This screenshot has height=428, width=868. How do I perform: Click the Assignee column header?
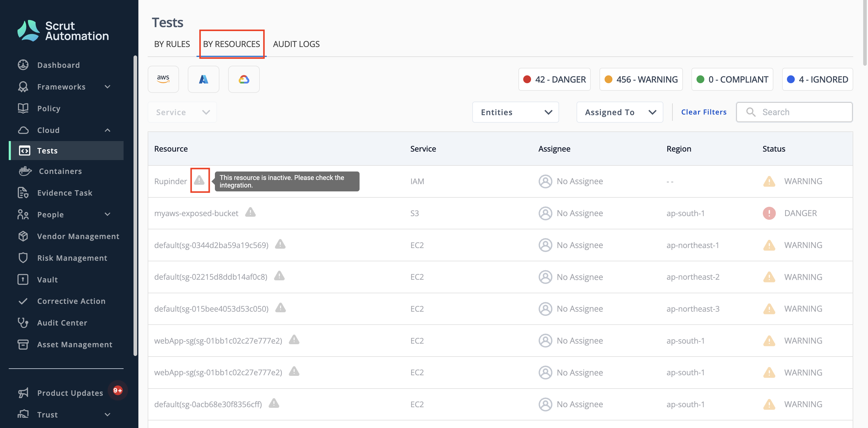coord(554,149)
